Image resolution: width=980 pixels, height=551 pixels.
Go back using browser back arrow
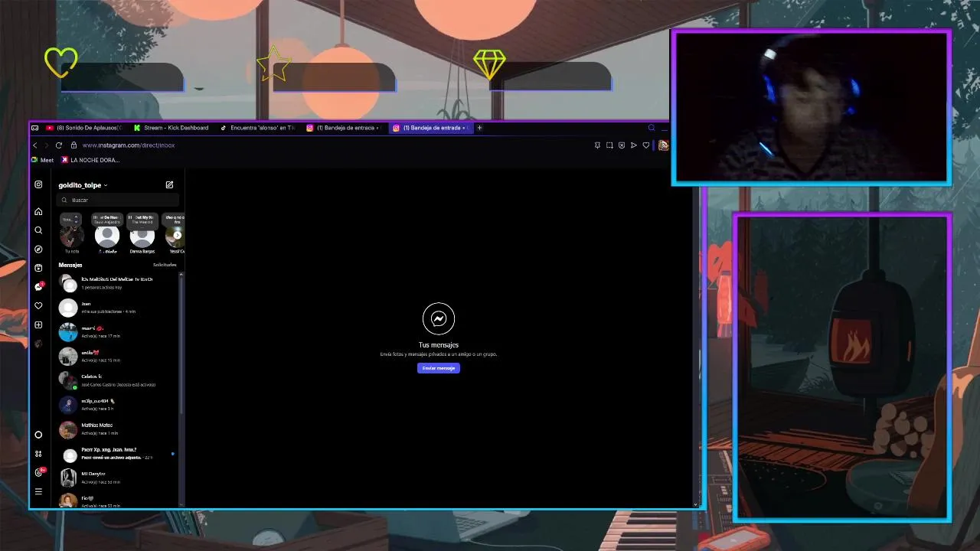[x=34, y=145]
